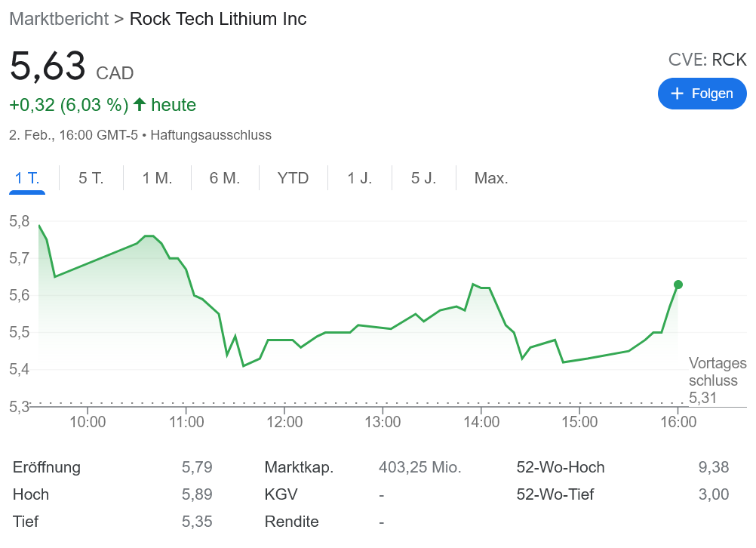Open the Haftungsausschluss disclaimer link
756x548 pixels.
(210, 135)
